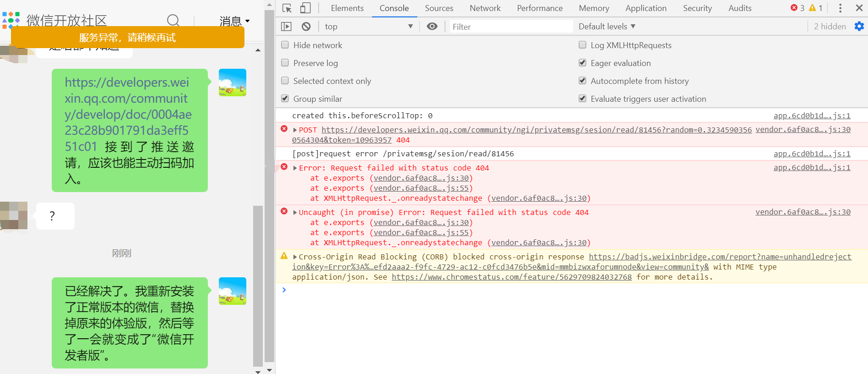Click the error icon on 'Error: Request failed' row
The height and width of the screenshot is (374, 868).
click(284, 167)
